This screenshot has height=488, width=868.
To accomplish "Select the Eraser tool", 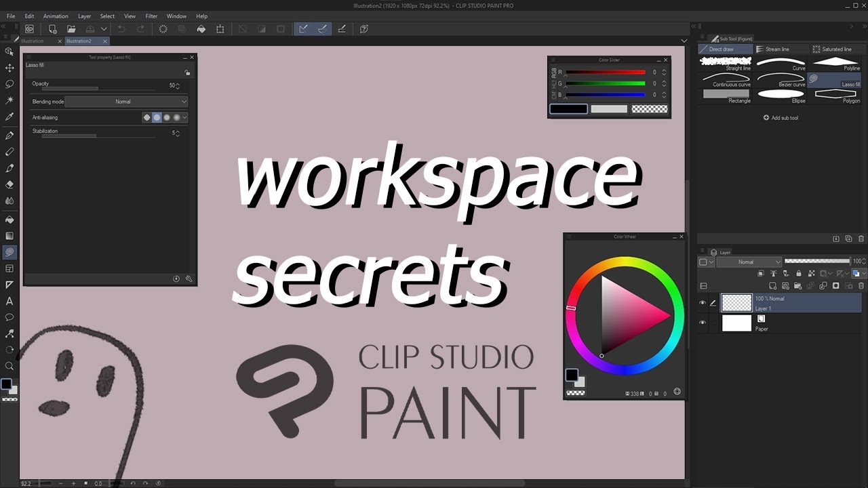I will (x=9, y=184).
